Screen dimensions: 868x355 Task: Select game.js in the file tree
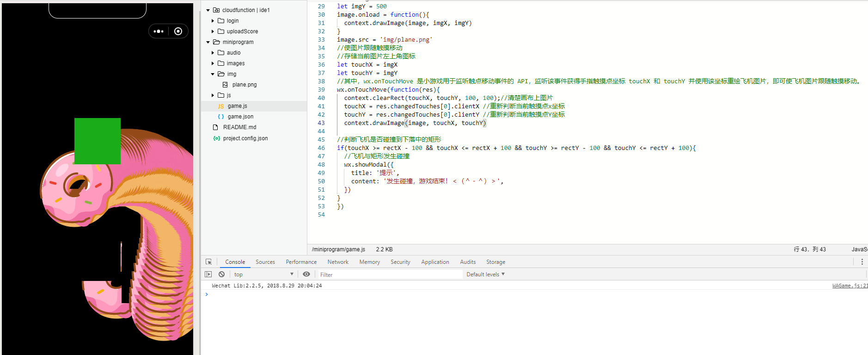(x=238, y=106)
